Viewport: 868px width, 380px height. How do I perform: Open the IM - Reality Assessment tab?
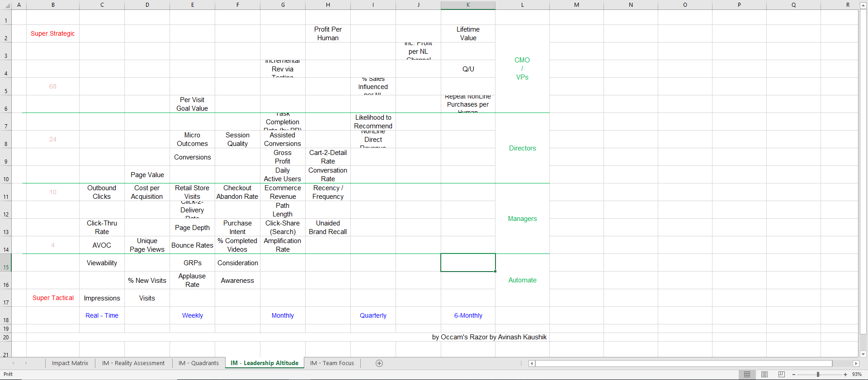click(x=133, y=363)
